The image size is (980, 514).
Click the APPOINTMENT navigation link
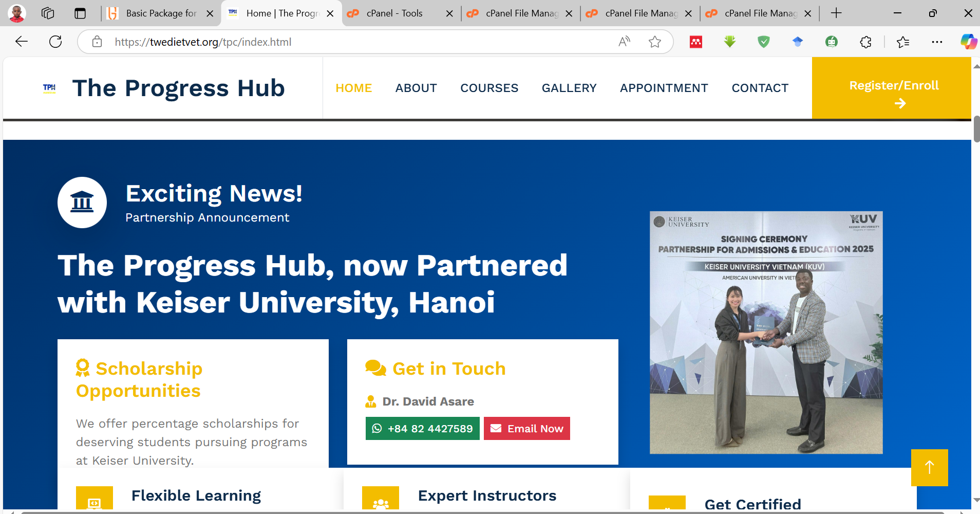664,88
